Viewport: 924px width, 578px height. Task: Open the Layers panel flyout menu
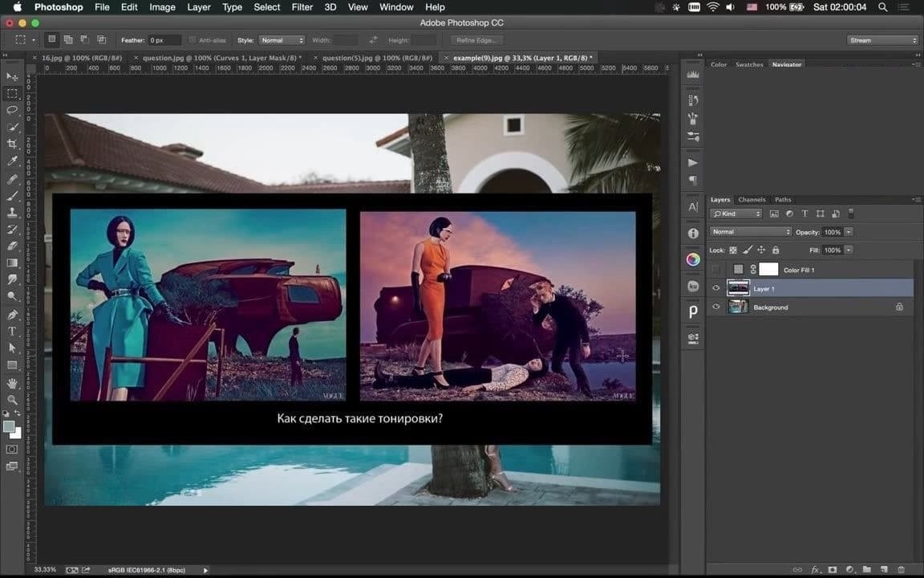[916, 199]
